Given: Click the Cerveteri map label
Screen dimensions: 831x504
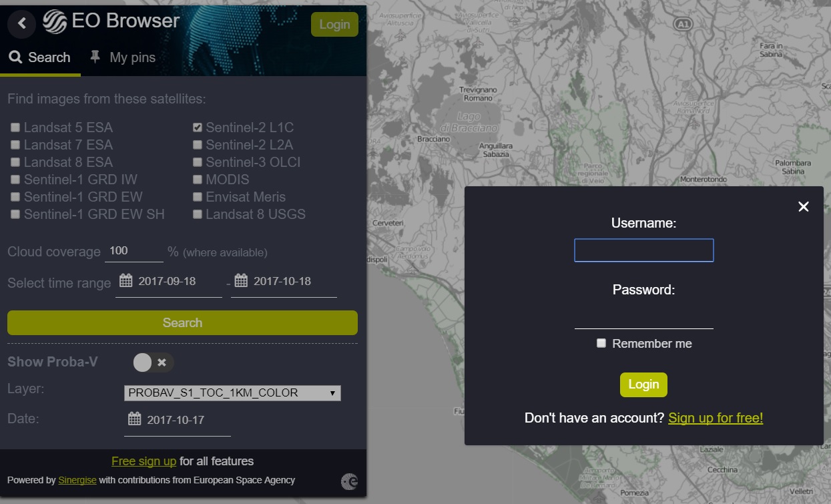Looking at the screenshot, I should point(388,222).
